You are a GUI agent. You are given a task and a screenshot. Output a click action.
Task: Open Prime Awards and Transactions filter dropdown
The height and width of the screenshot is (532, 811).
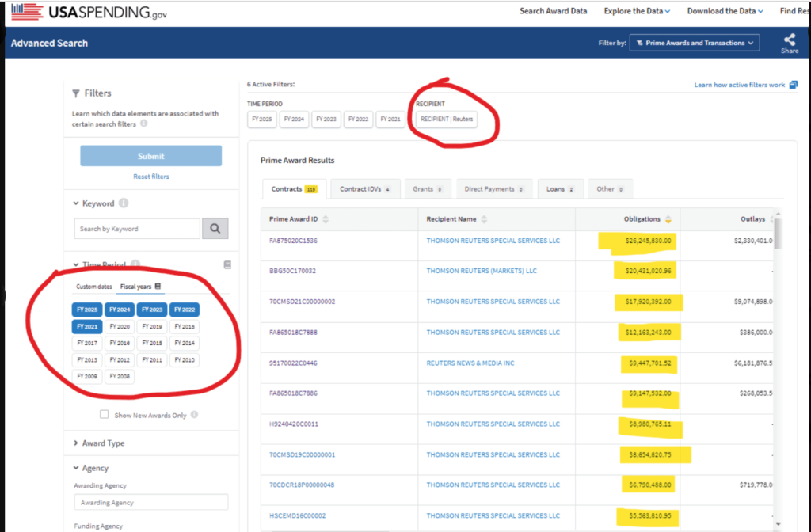click(695, 43)
